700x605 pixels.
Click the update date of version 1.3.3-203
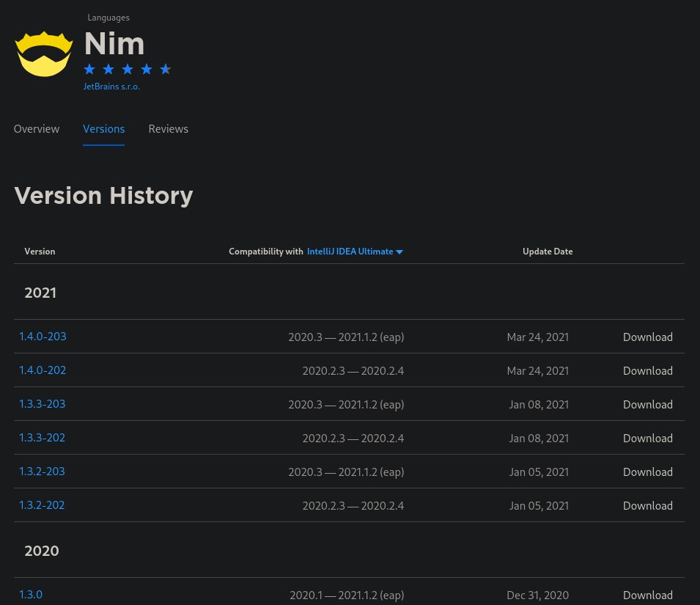coord(539,405)
